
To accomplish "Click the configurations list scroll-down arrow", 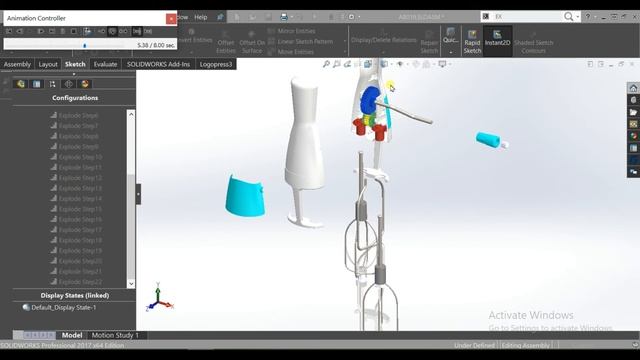I will click(131, 284).
